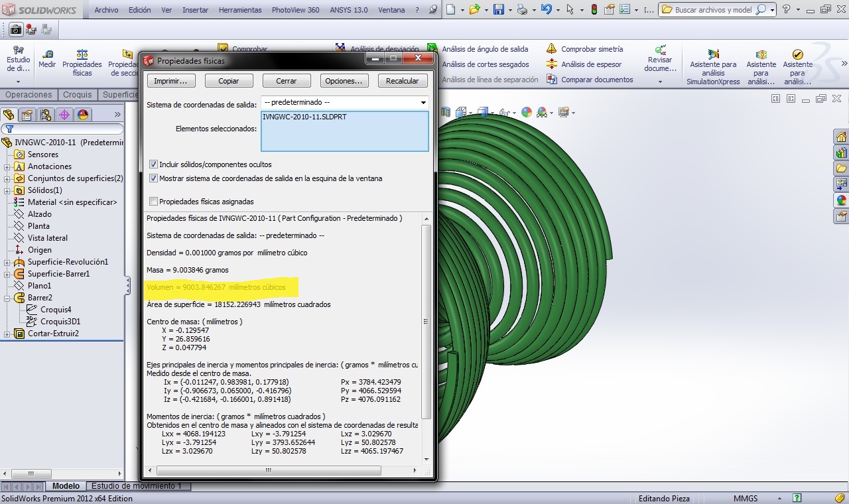
Task: Click the Rebuild traffic light icon
Action: [594, 10]
